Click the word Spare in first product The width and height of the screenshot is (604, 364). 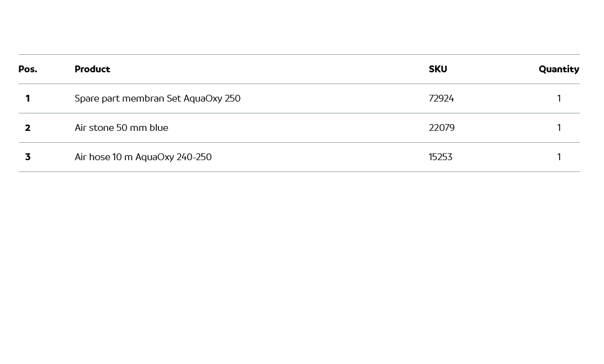pyautogui.click(x=87, y=98)
